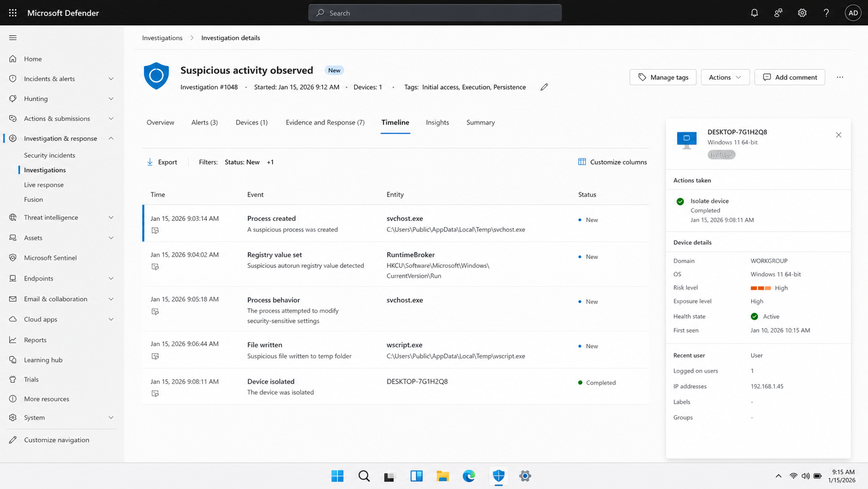Open Fusion sub-item
Viewport: 868px width, 489px height.
click(x=33, y=200)
